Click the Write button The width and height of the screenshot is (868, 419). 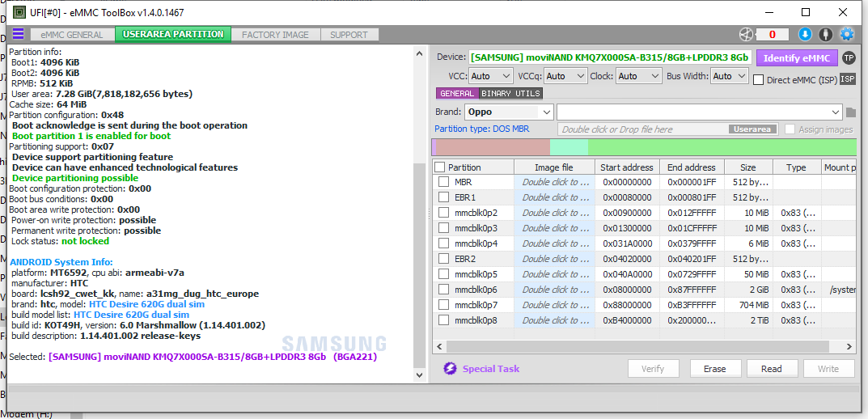pyautogui.click(x=828, y=369)
